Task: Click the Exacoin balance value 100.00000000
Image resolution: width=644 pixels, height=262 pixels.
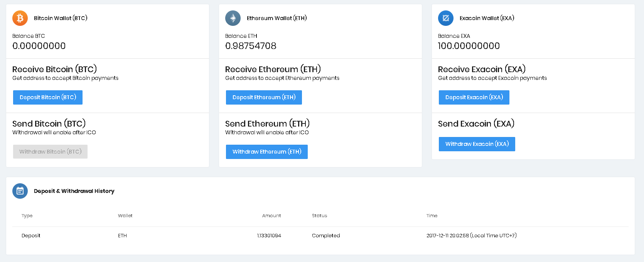Action: (469, 46)
